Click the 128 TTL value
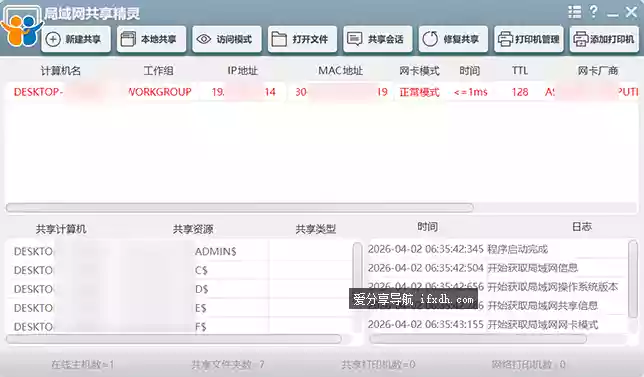644x377 pixels. coord(520,92)
